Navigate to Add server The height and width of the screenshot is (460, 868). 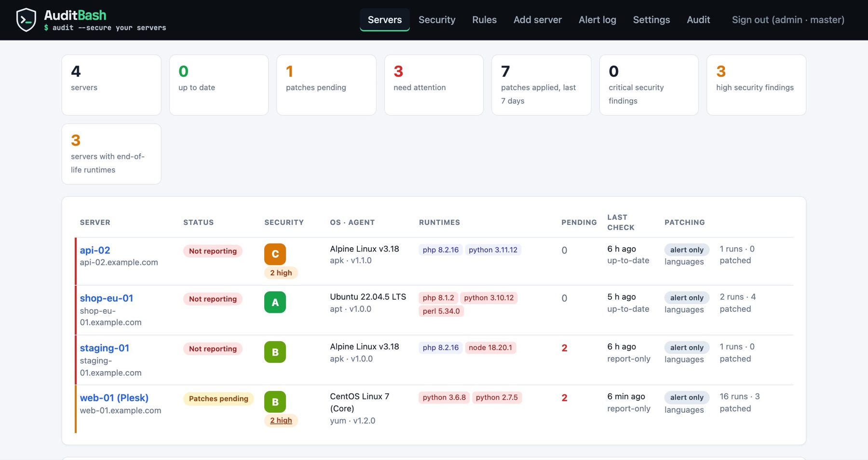pos(538,20)
